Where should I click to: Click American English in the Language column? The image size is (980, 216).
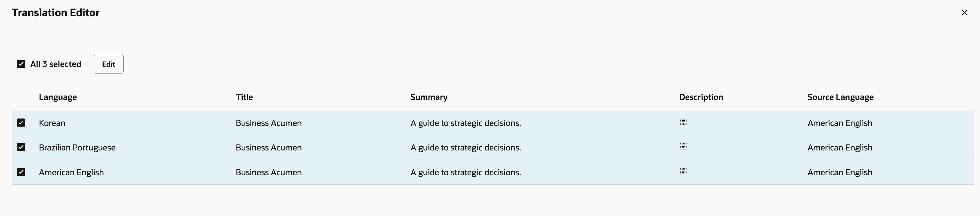[x=71, y=172]
